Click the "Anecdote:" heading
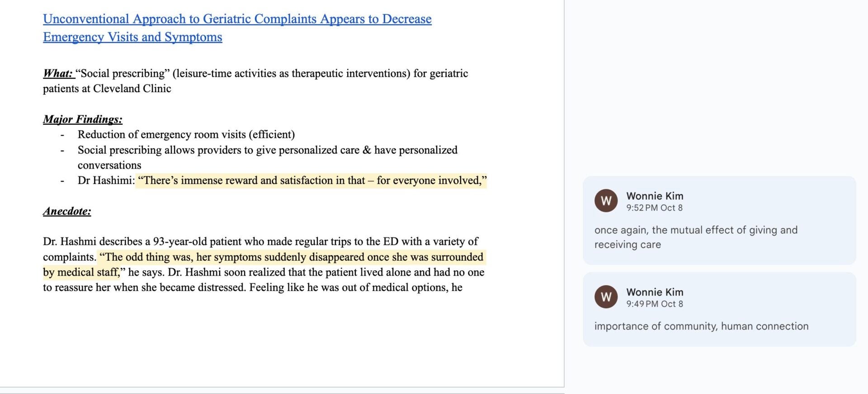This screenshot has width=868, height=394. 67,211
